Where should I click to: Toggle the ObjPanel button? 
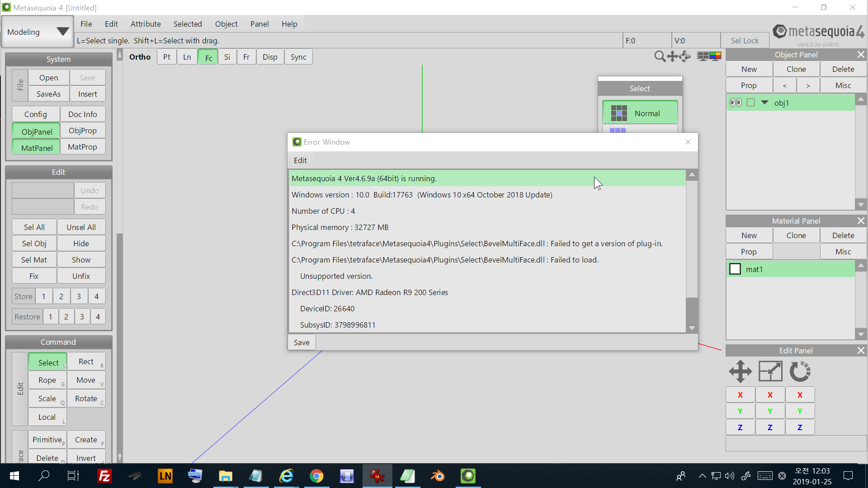[x=37, y=131]
